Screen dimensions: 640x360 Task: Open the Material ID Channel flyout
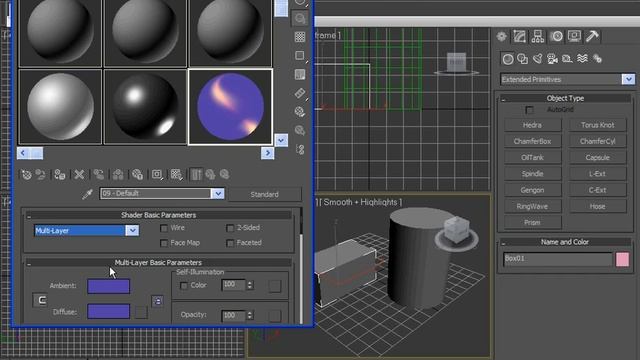point(157,175)
